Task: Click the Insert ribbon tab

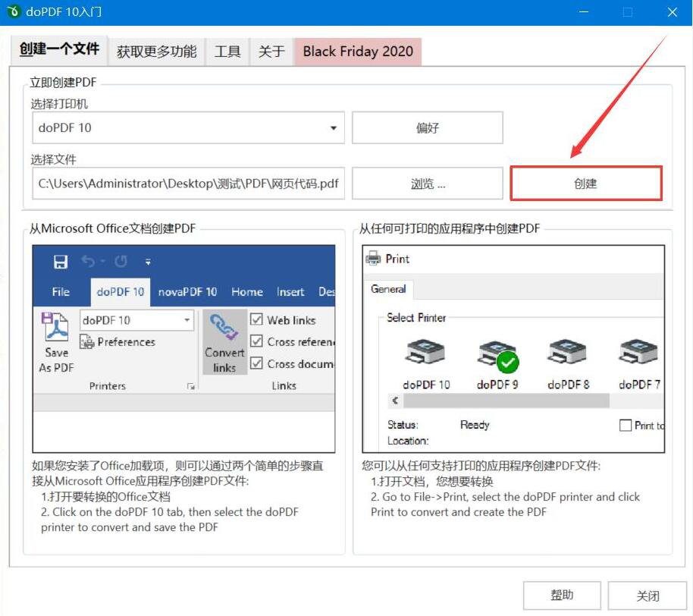Action: [x=290, y=292]
